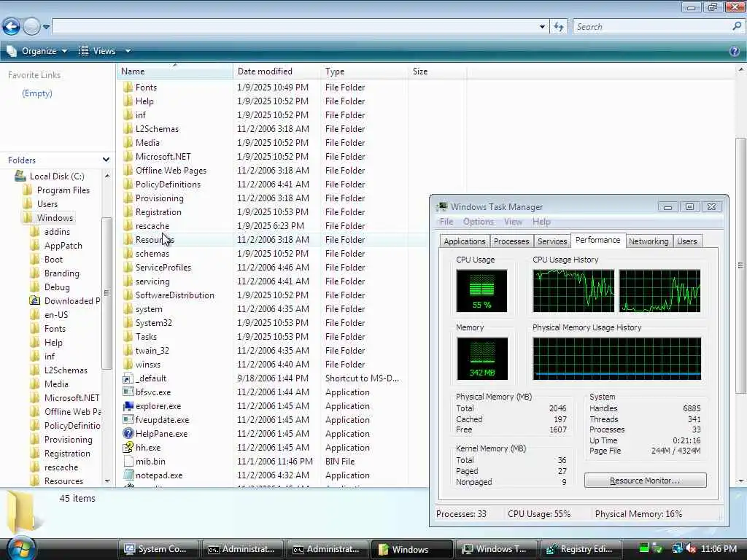
Task: Open Task Manager Help menu
Action: 541,222
